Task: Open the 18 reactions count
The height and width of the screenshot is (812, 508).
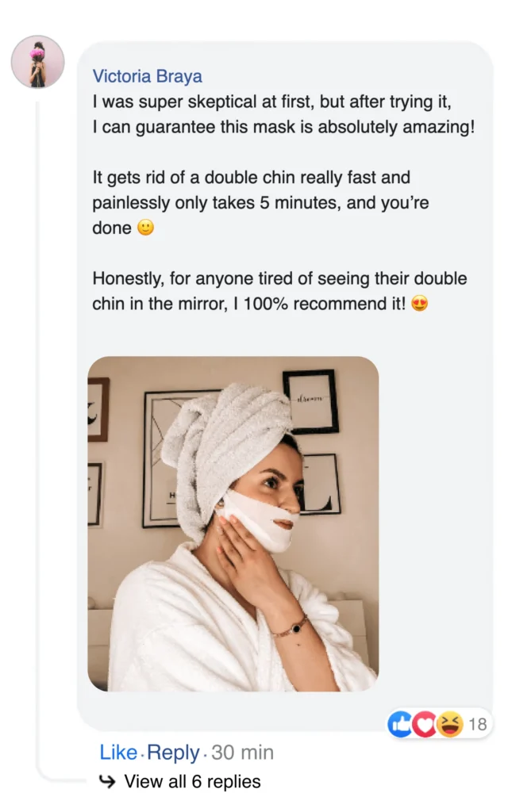Action: click(477, 724)
